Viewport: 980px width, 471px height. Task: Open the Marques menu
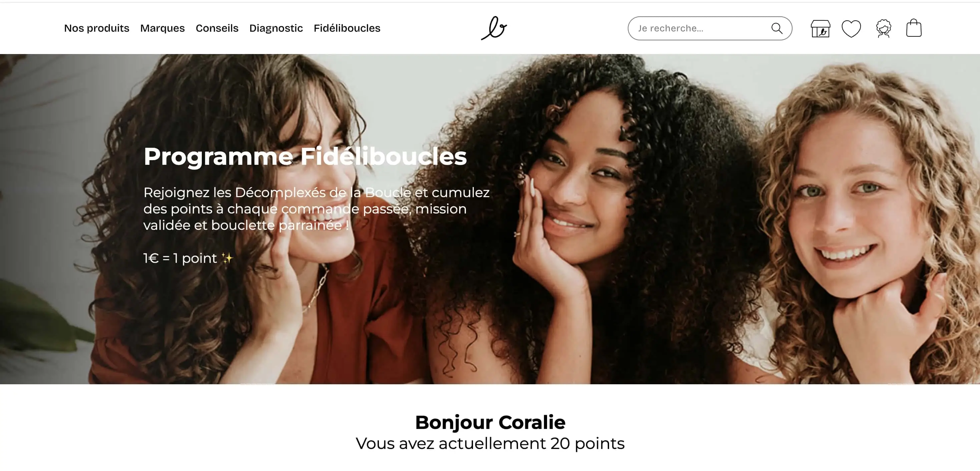162,28
